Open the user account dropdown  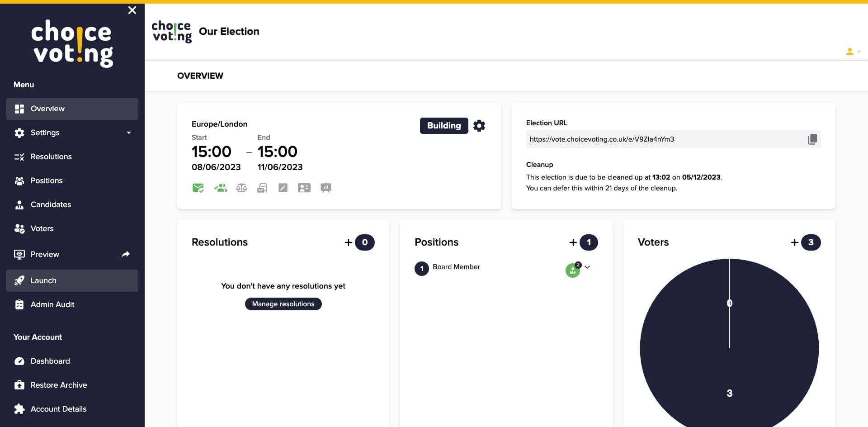click(x=853, y=52)
